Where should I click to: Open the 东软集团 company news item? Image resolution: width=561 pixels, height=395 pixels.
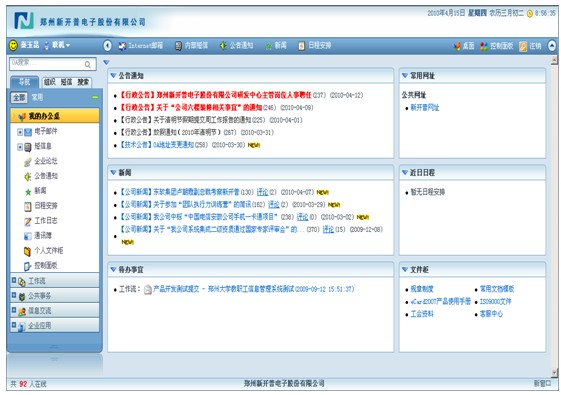(x=179, y=192)
